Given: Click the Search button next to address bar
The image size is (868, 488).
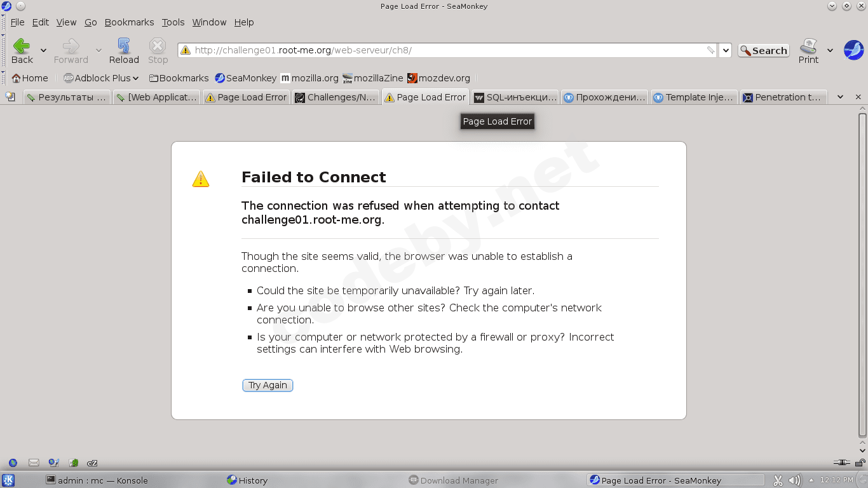Looking at the screenshot, I should tap(763, 50).
